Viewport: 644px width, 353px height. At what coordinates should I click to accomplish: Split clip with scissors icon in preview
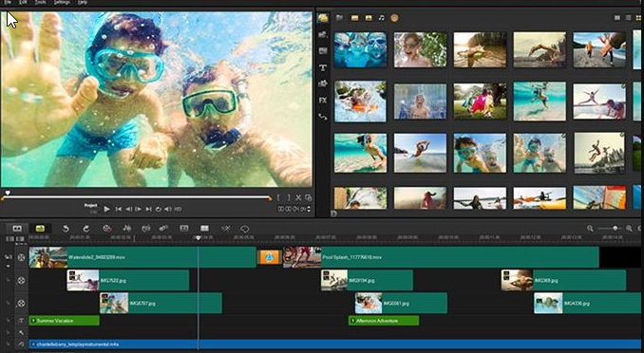298,197
